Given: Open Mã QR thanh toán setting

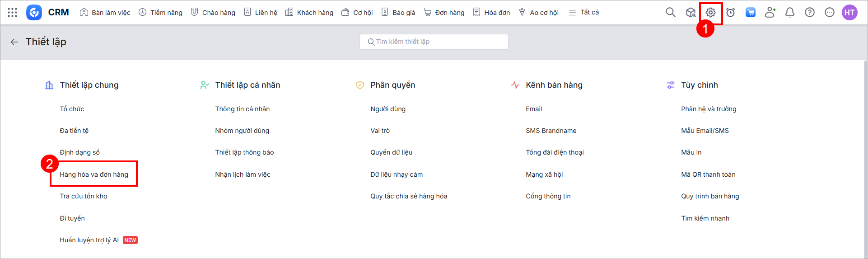Looking at the screenshot, I should 708,174.
